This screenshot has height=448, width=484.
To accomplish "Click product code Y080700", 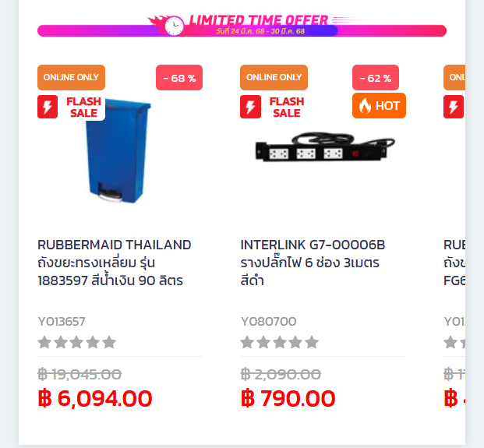I will [x=268, y=321].
